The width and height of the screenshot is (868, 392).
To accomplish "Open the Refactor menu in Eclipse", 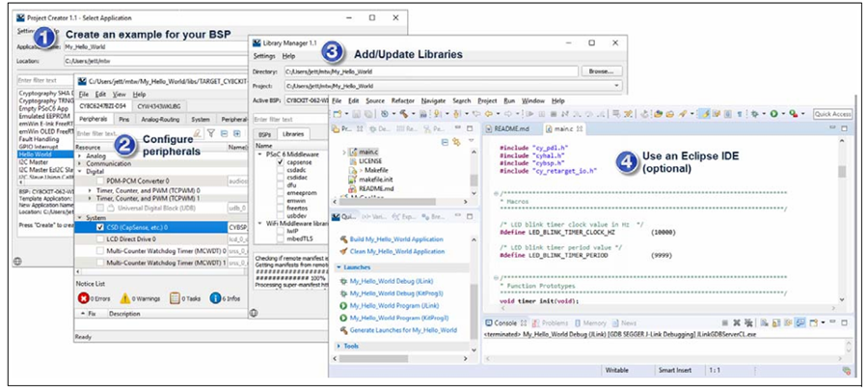I will (x=403, y=100).
